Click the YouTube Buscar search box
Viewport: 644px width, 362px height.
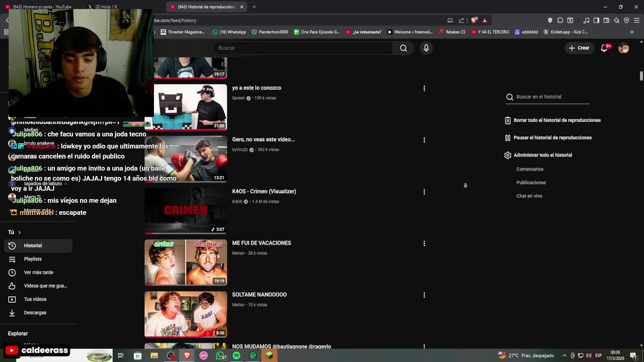click(303, 48)
